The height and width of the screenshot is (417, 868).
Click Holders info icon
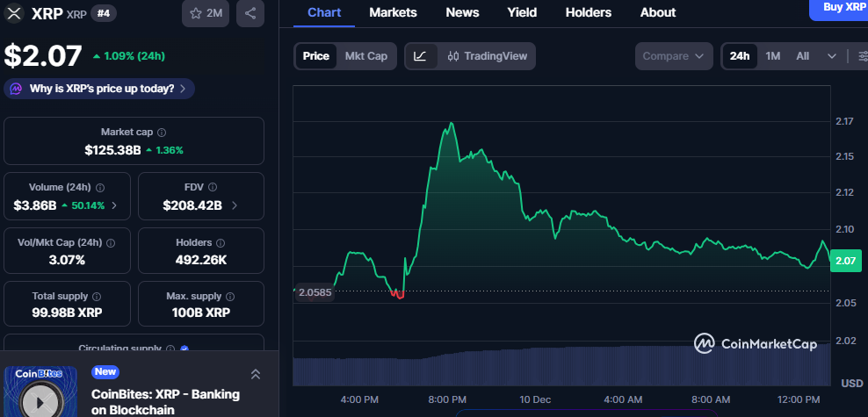(220, 242)
